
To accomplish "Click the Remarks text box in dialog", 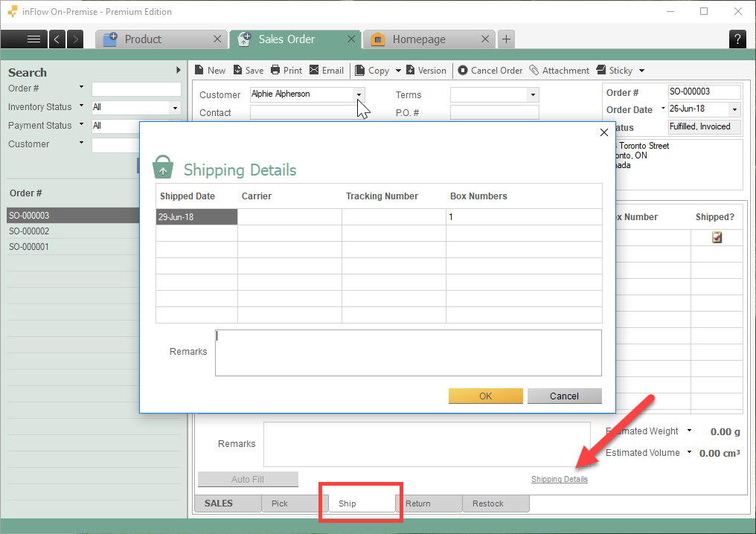I will 408,353.
